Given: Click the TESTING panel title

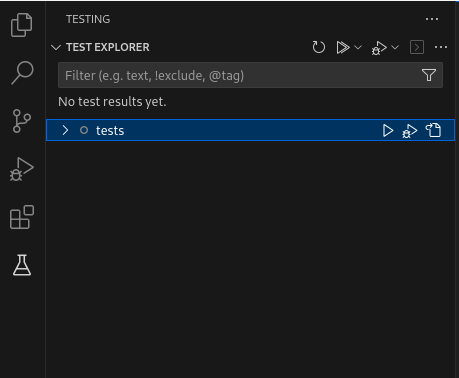Looking at the screenshot, I should [x=88, y=19].
